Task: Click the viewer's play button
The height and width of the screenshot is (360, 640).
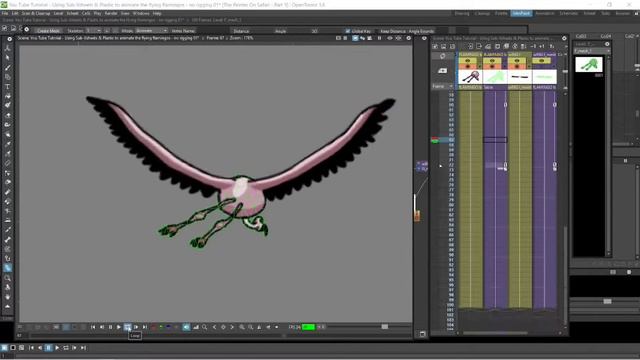Action: pos(119,327)
